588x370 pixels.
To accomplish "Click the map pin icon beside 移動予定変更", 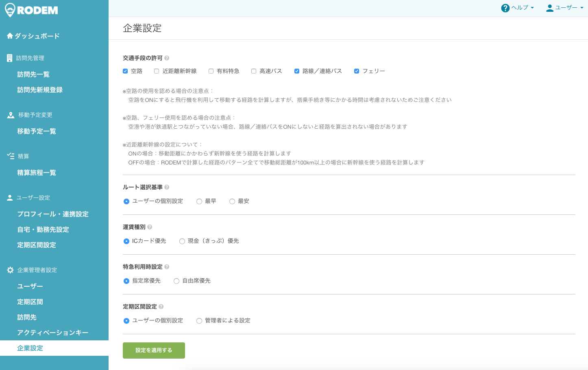I will (11, 115).
